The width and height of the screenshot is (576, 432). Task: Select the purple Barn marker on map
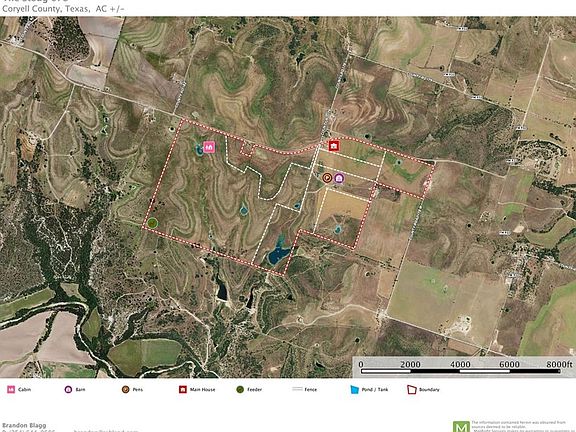click(339, 178)
